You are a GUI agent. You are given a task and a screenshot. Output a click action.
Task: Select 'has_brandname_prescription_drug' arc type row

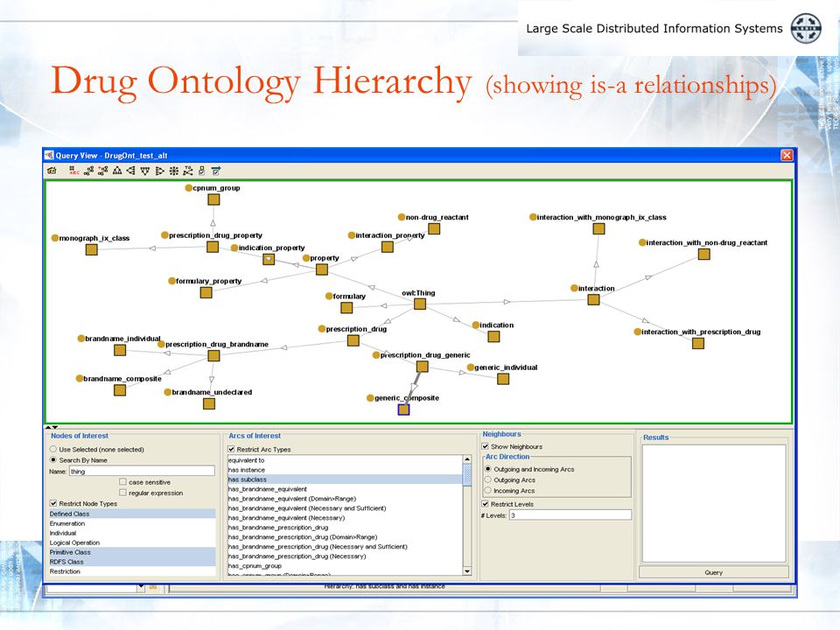345,528
